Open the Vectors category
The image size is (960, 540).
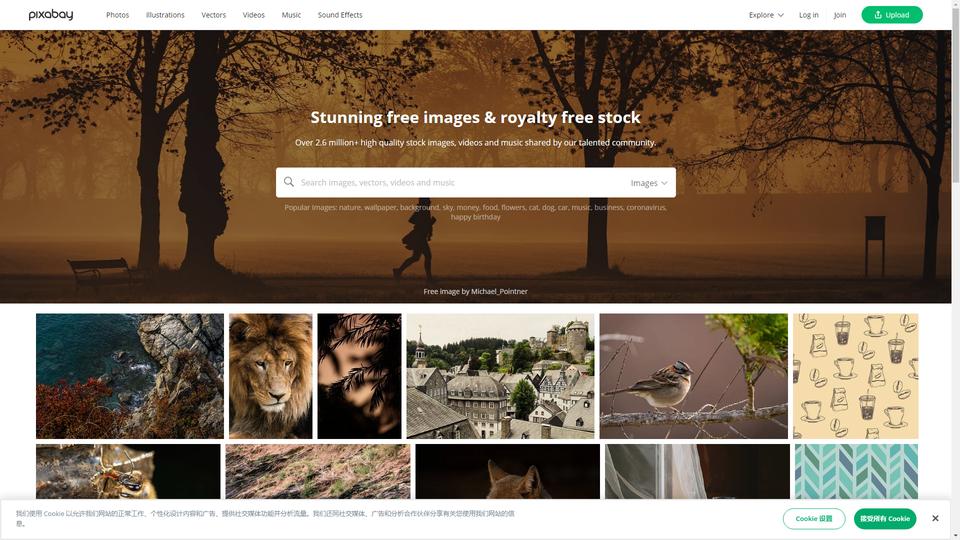[214, 15]
